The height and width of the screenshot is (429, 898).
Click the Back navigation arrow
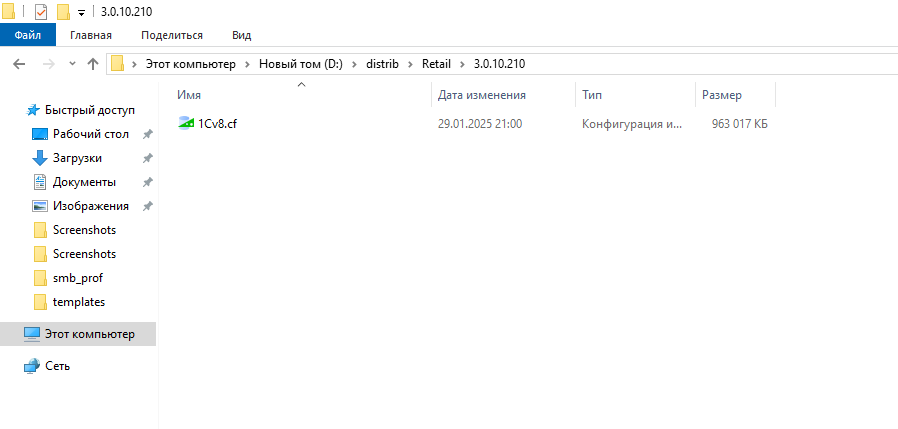pos(19,64)
